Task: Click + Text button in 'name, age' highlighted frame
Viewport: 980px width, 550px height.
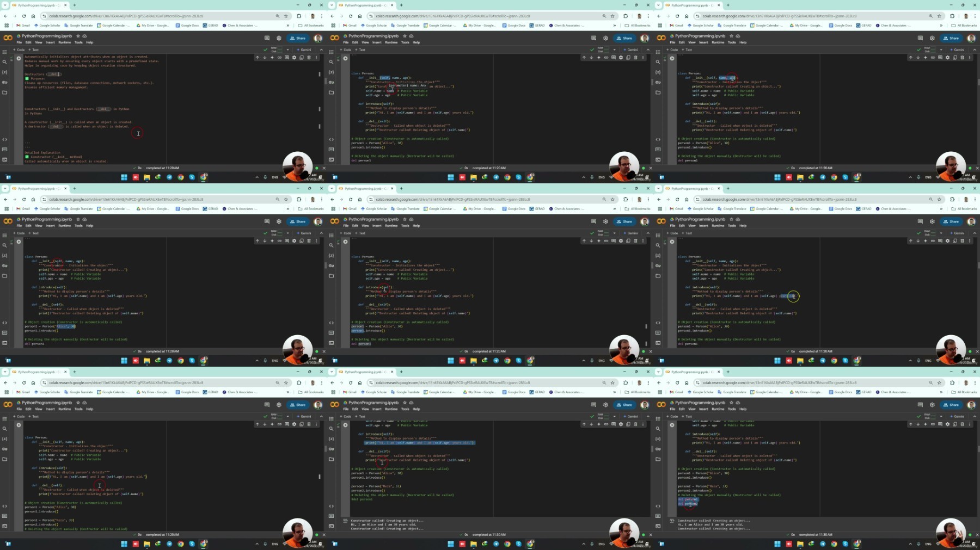Action: click(x=687, y=50)
